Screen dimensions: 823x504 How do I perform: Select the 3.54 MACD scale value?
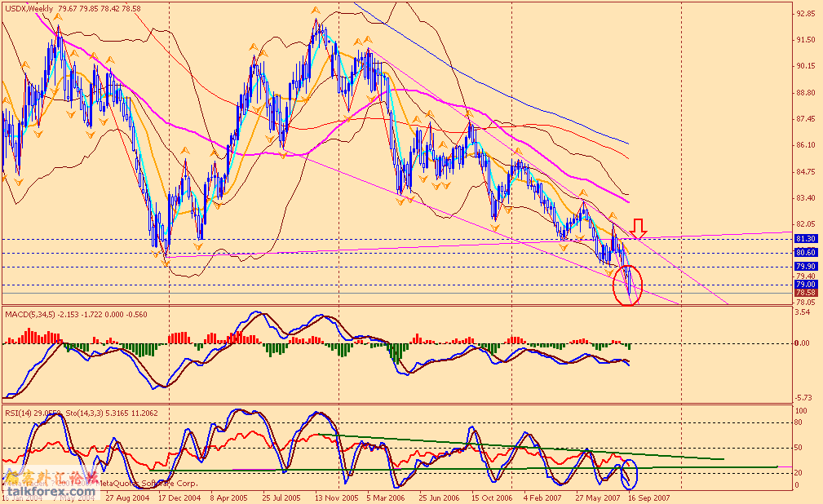[803, 312]
